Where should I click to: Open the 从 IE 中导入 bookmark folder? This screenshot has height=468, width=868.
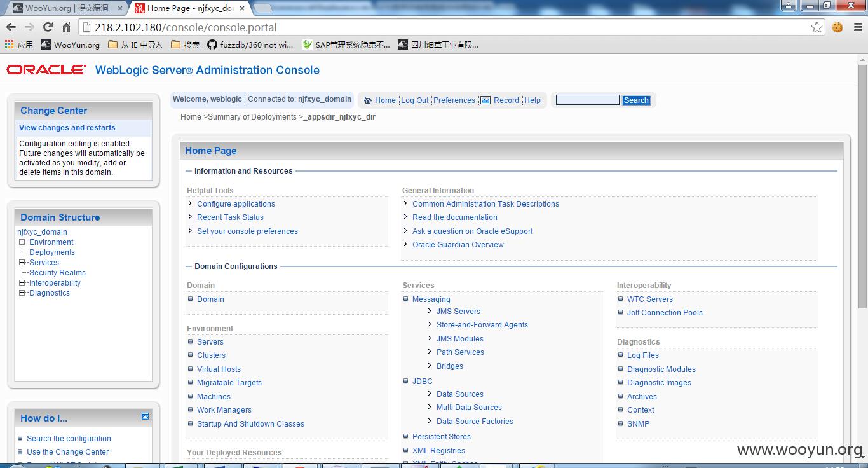coord(135,45)
